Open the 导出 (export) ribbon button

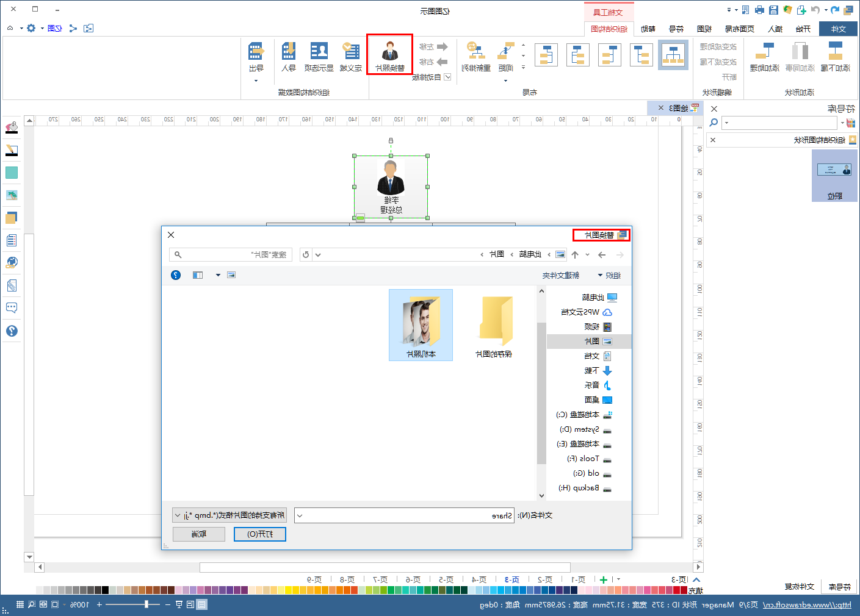pos(256,61)
